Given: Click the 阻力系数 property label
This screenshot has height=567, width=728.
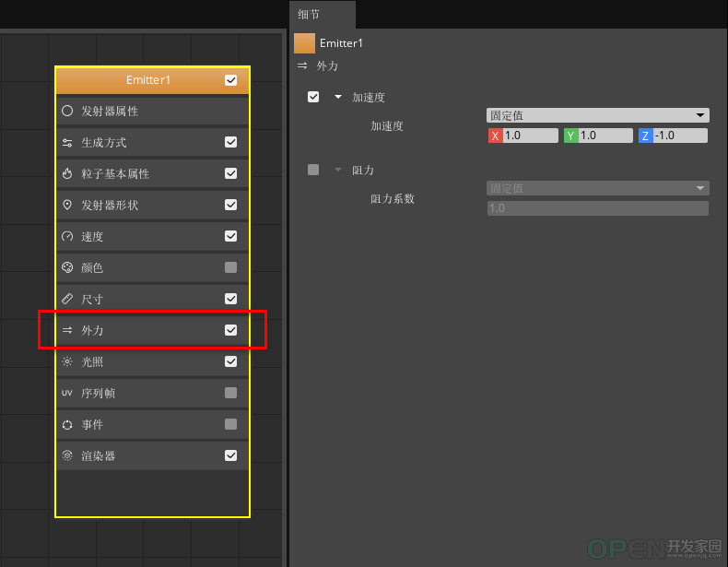Looking at the screenshot, I should (x=393, y=199).
